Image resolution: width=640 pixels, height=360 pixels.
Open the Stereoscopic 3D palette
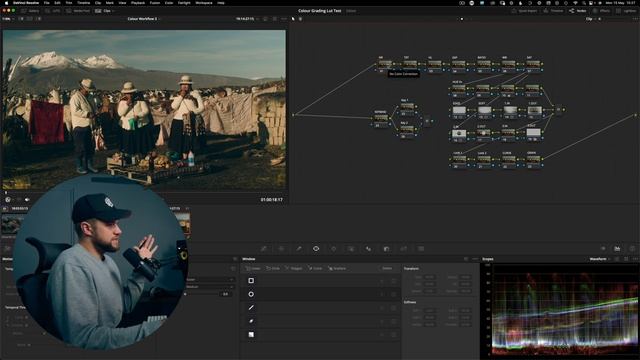[x=421, y=249]
